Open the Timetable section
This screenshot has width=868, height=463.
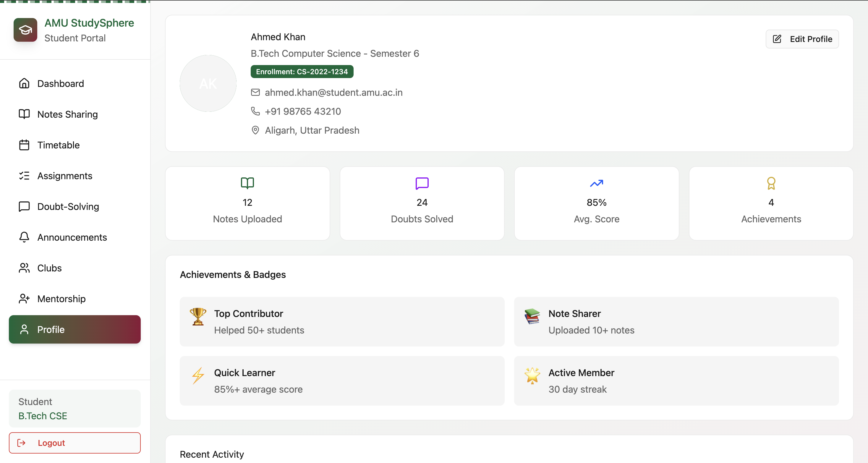coord(58,145)
